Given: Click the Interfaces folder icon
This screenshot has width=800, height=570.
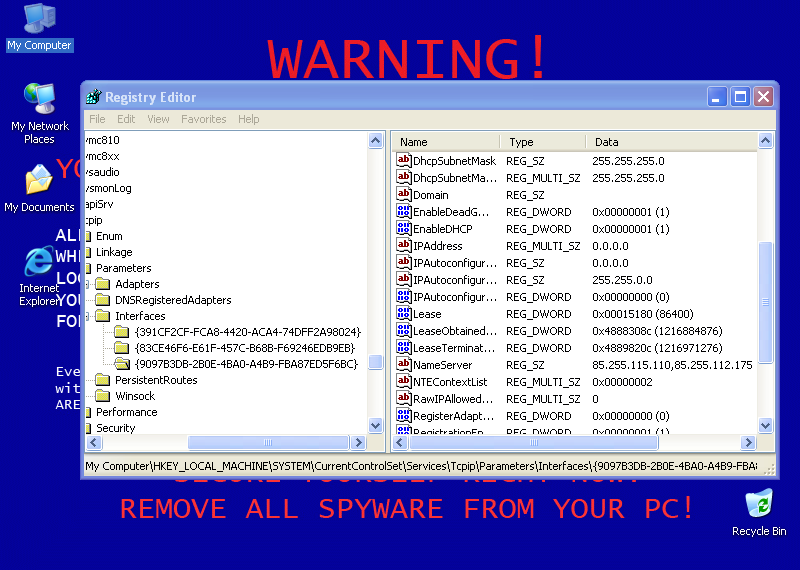Looking at the screenshot, I should [103, 316].
